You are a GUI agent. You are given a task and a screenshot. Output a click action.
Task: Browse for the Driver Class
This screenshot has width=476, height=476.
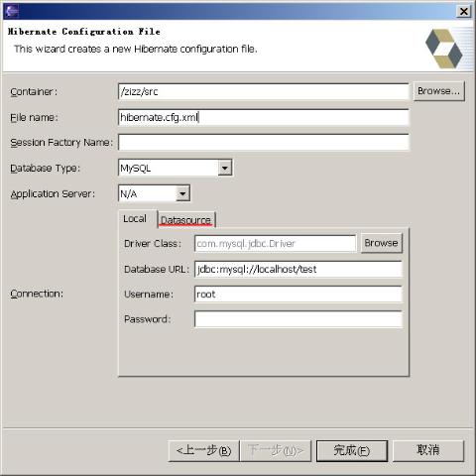click(382, 243)
